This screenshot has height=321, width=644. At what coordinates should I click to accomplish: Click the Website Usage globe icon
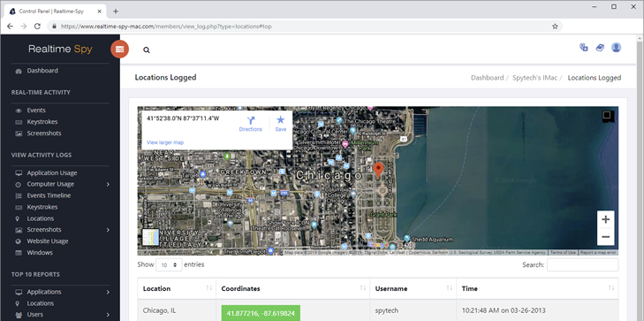click(x=18, y=241)
